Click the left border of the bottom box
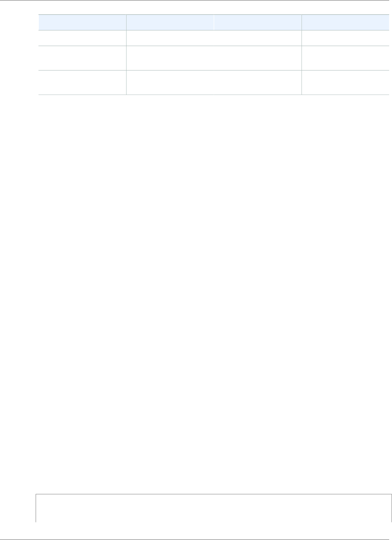Viewport: 392px width, 540px height. tap(36, 508)
